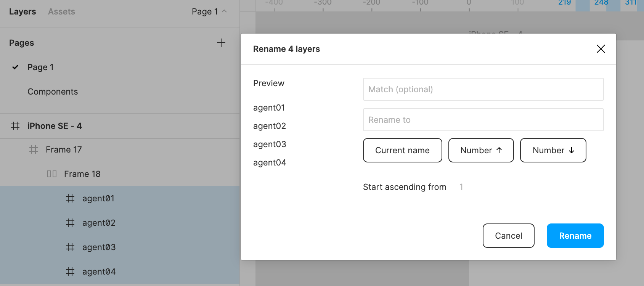
Task: Switch to the Layers tab
Action: (22, 11)
